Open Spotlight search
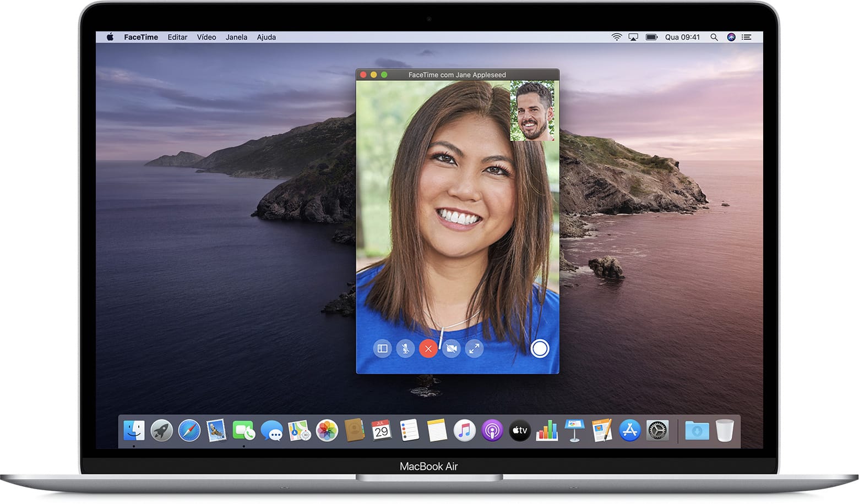Image resolution: width=859 pixels, height=504 pixels. pyautogui.click(x=714, y=37)
